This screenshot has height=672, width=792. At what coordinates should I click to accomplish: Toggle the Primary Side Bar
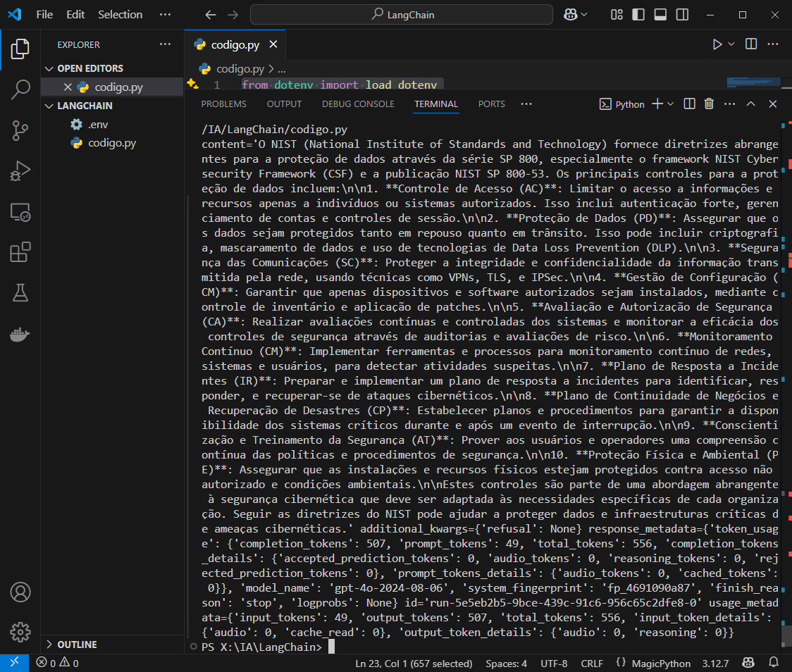638,15
